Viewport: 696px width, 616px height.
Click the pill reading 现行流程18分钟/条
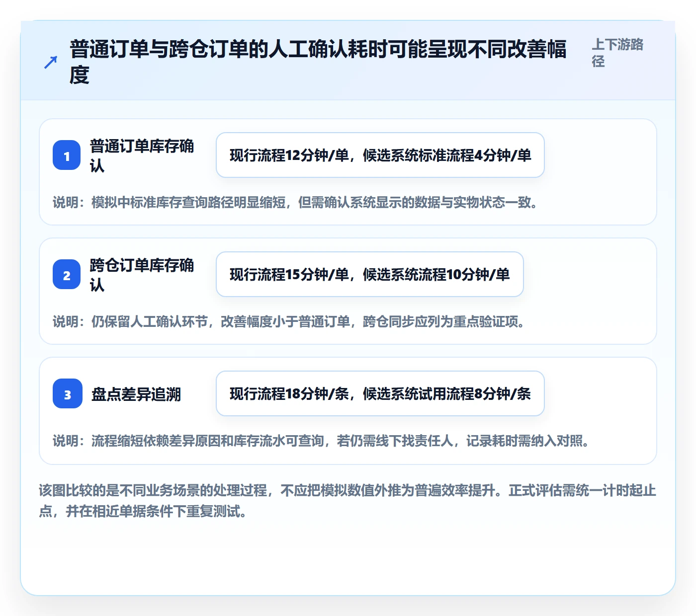tap(380, 393)
